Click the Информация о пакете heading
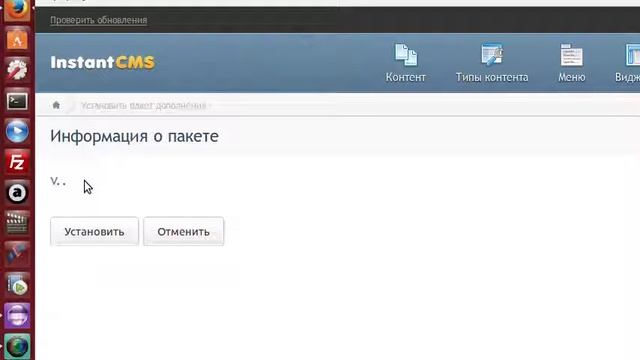The width and height of the screenshot is (640, 360). pyautogui.click(x=134, y=136)
